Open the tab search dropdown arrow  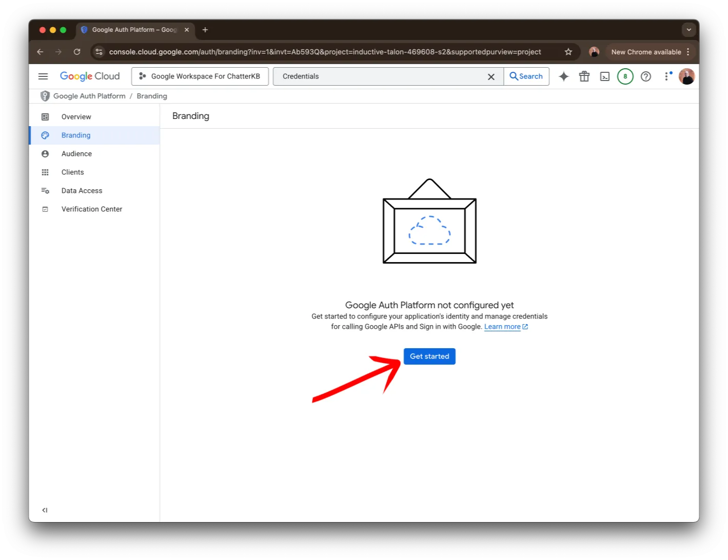(689, 30)
